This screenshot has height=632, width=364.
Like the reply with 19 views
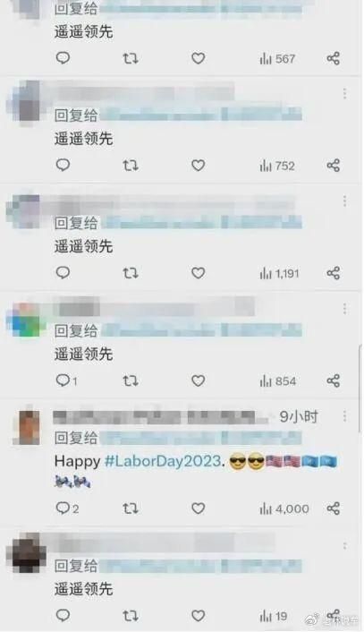point(198,616)
